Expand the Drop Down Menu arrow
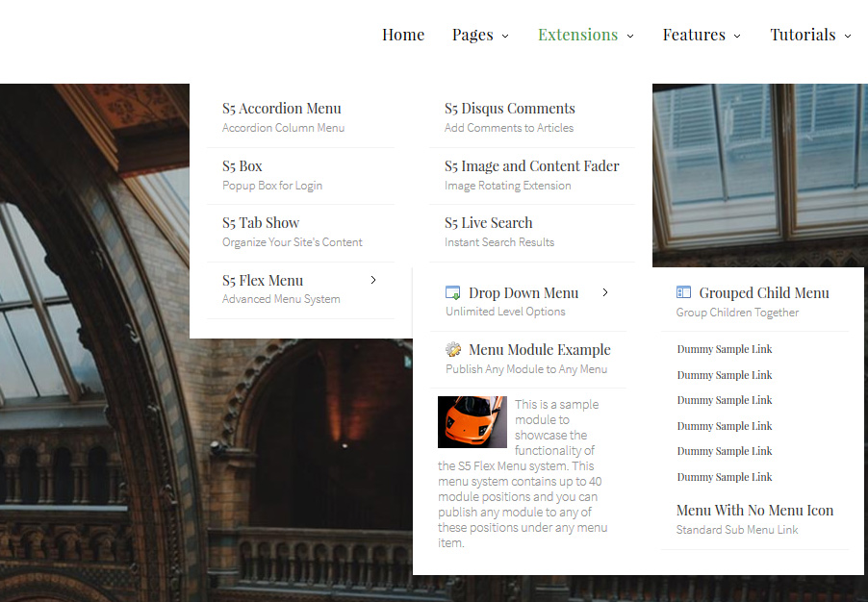The height and width of the screenshot is (602, 868). (605, 292)
